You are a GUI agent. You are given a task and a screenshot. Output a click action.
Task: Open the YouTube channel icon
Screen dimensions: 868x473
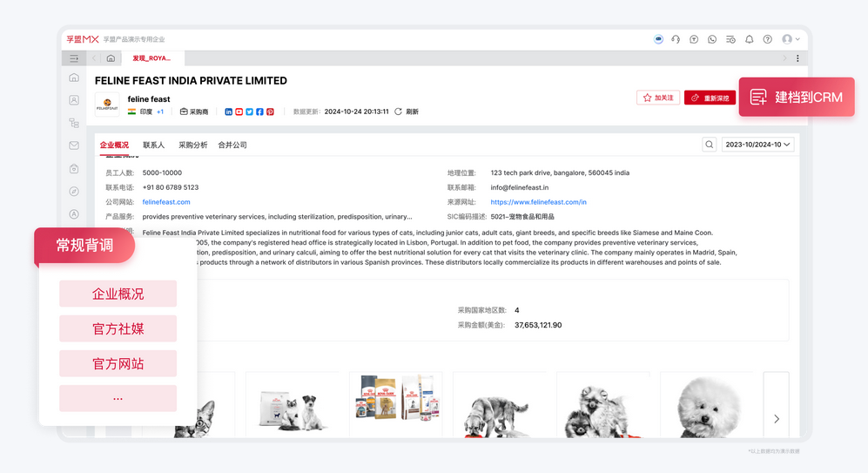(239, 112)
